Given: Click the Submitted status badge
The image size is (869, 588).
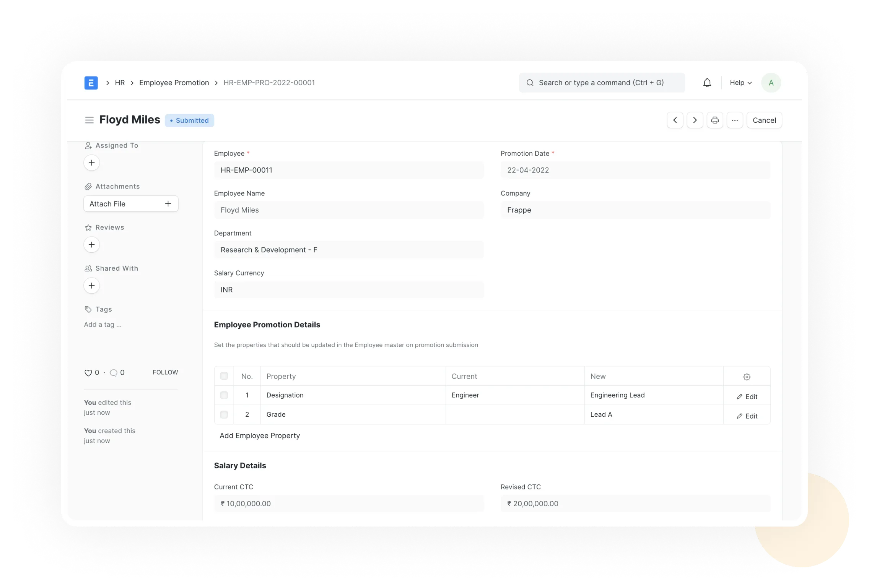Looking at the screenshot, I should [x=189, y=120].
